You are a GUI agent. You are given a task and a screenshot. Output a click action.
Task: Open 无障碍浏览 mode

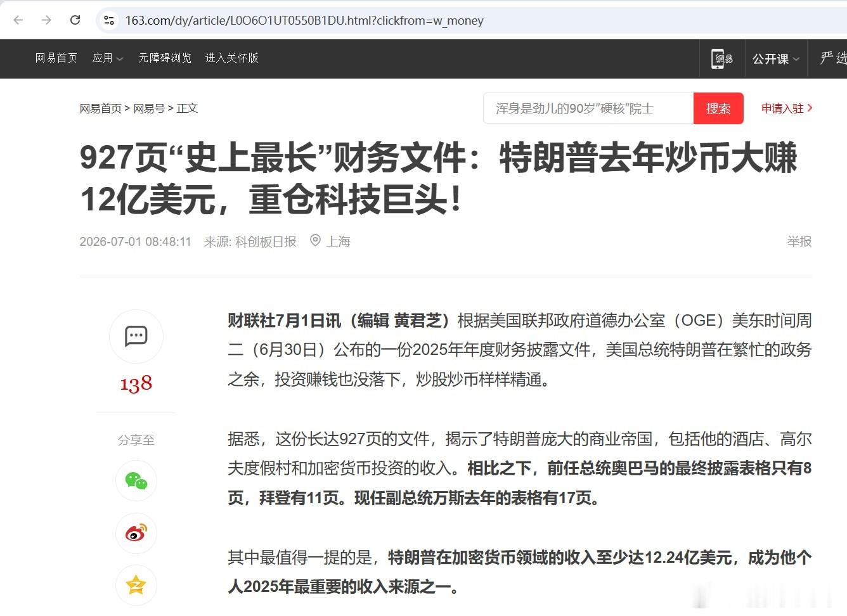pyautogui.click(x=165, y=58)
